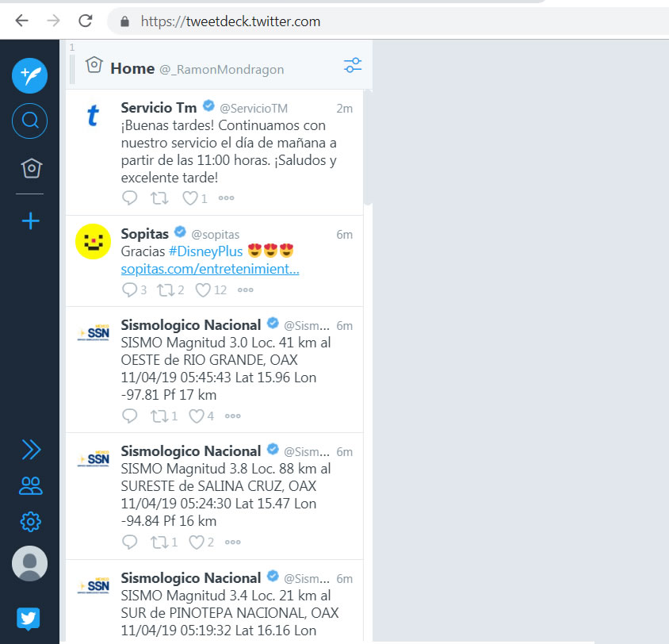Click SSN avatar on RIO GRANDE tweet
Screen dimensions: 669x644
tap(93, 333)
